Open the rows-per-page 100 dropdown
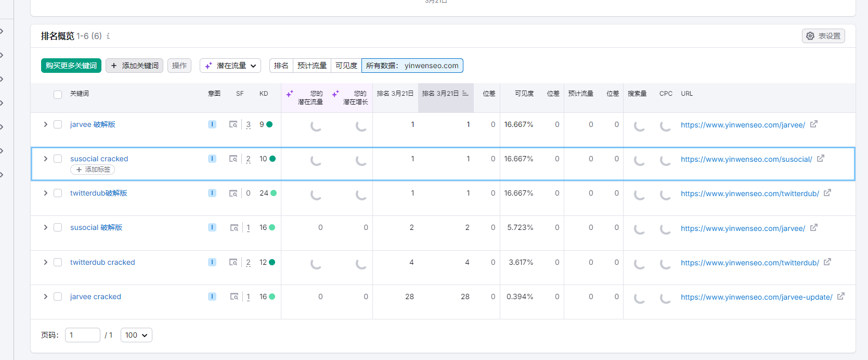Viewport: 868px width, 360px height. point(136,335)
